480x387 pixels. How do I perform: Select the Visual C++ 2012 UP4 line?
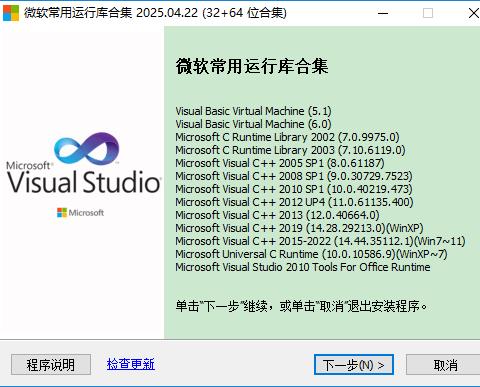click(x=294, y=202)
